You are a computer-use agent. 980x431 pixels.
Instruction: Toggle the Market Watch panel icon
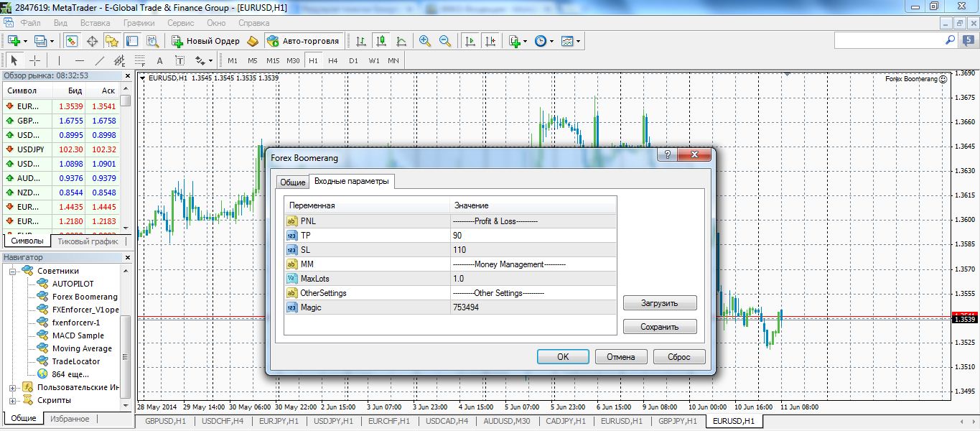click(72, 41)
